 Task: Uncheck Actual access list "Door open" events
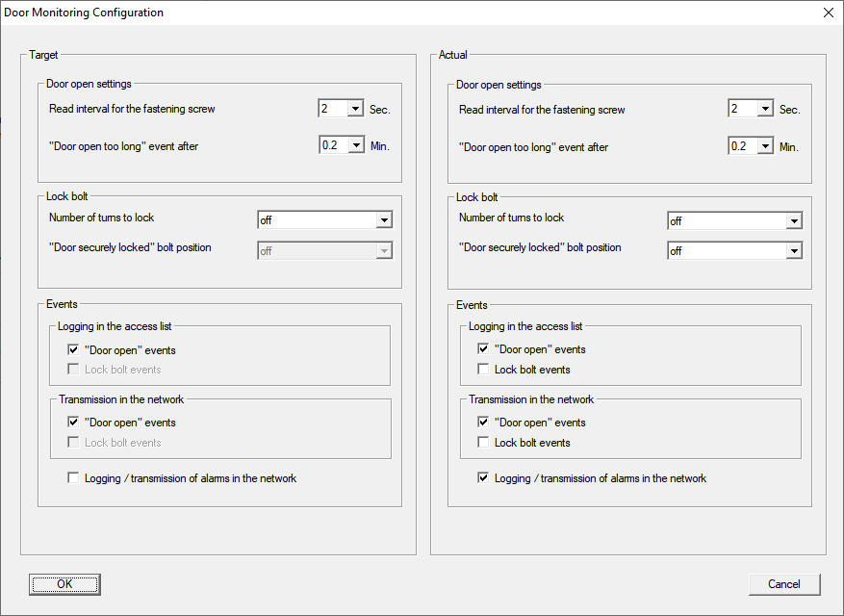click(x=484, y=349)
